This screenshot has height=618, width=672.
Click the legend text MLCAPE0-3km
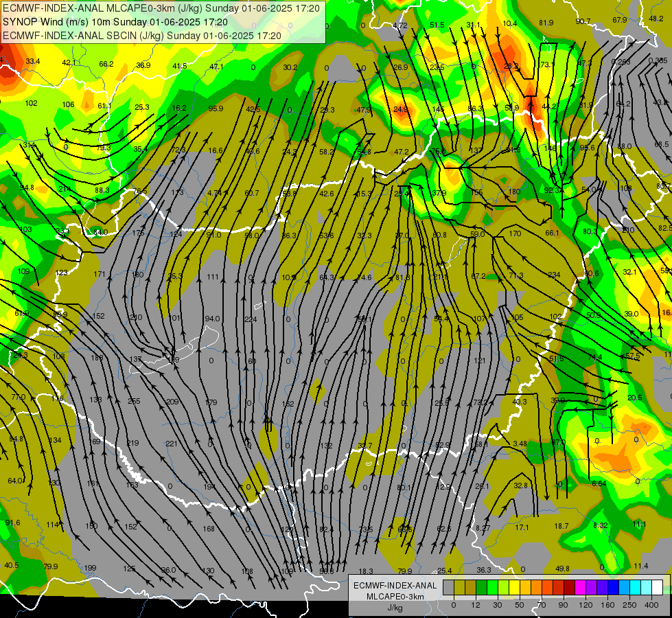[395, 597]
